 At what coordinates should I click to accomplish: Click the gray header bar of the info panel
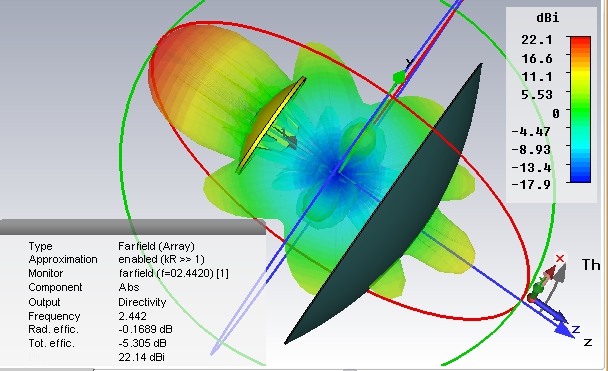[133, 227]
